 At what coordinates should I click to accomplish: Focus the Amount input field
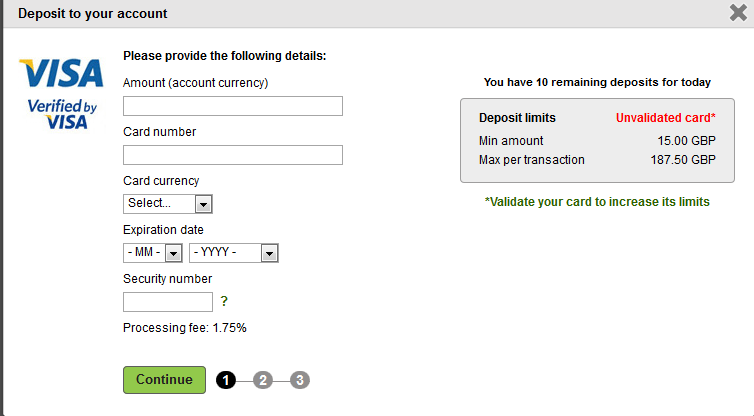(x=233, y=106)
